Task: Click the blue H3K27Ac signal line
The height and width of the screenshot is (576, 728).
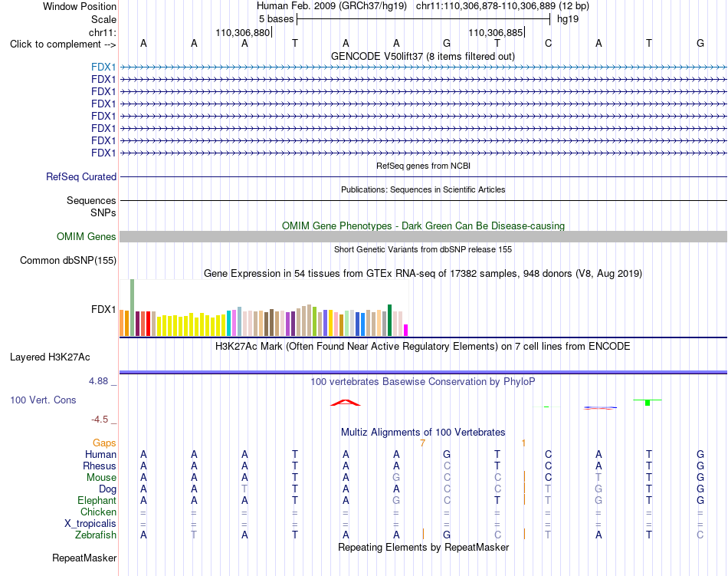Action: tap(423, 372)
